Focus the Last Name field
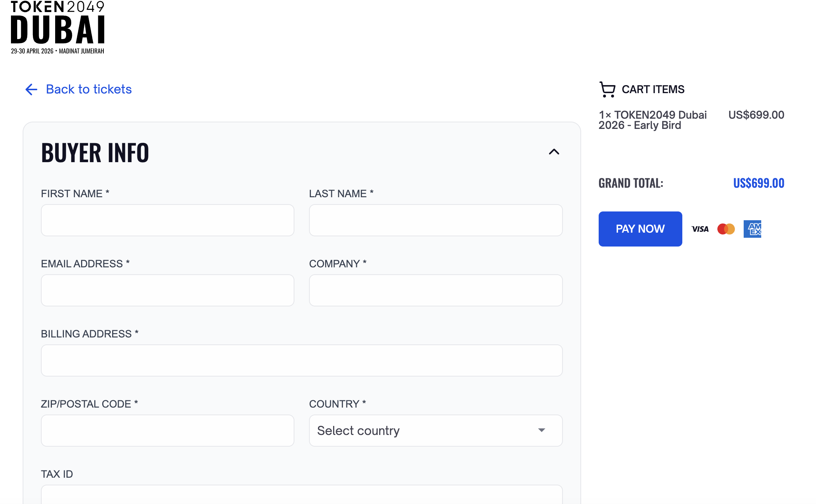816x504 pixels. 435,220
